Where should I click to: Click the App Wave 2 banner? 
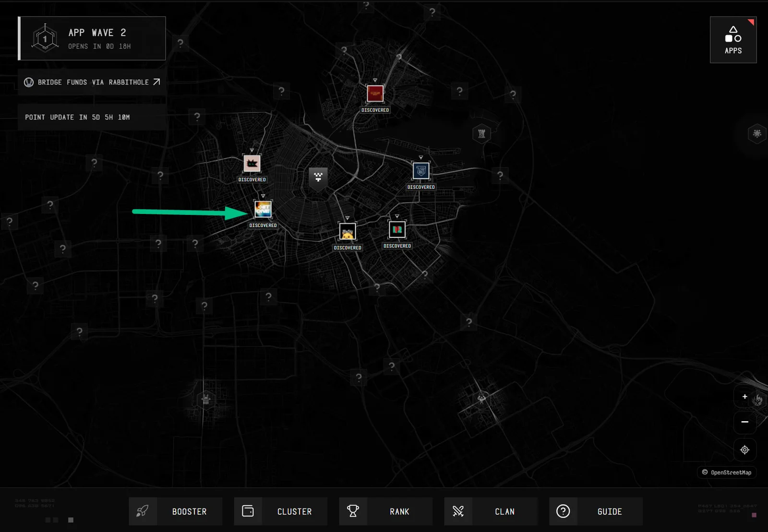[92, 38]
